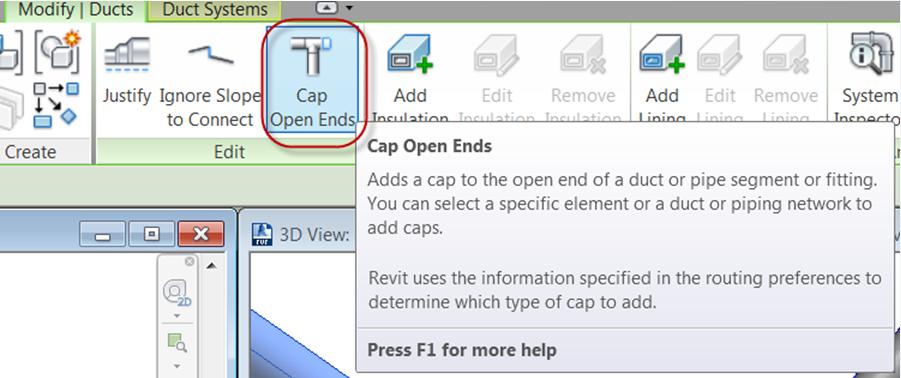Toggle the ribbon minimize button

[x=326, y=8]
